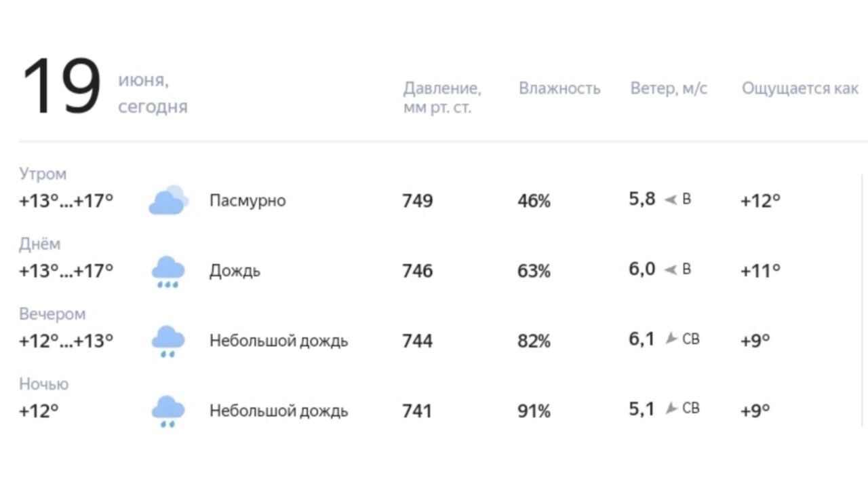Select the Утром time period label

(x=43, y=174)
